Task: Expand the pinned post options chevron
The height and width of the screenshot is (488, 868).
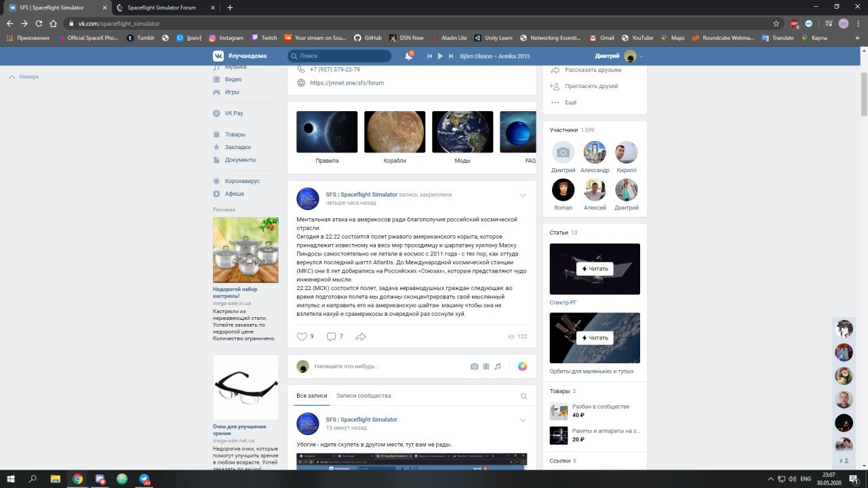Action: (523, 195)
